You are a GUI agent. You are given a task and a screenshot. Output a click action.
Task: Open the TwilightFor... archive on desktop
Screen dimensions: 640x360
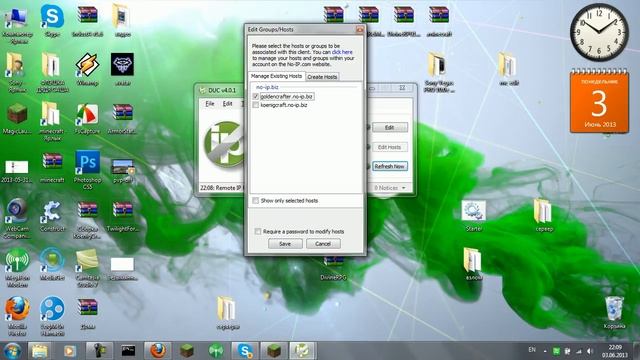(x=122, y=216)
